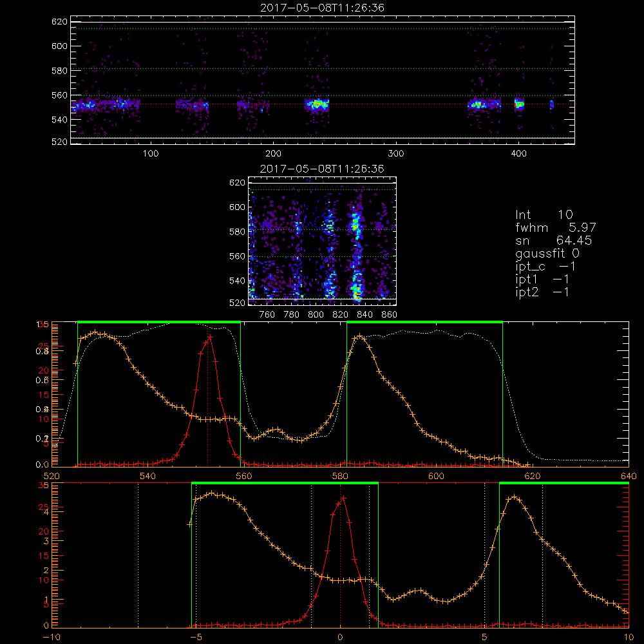Click the timestamp title above the wide image
Image resolution: width=644 pixels, height=644 pixels.
(x=322, y=8)
